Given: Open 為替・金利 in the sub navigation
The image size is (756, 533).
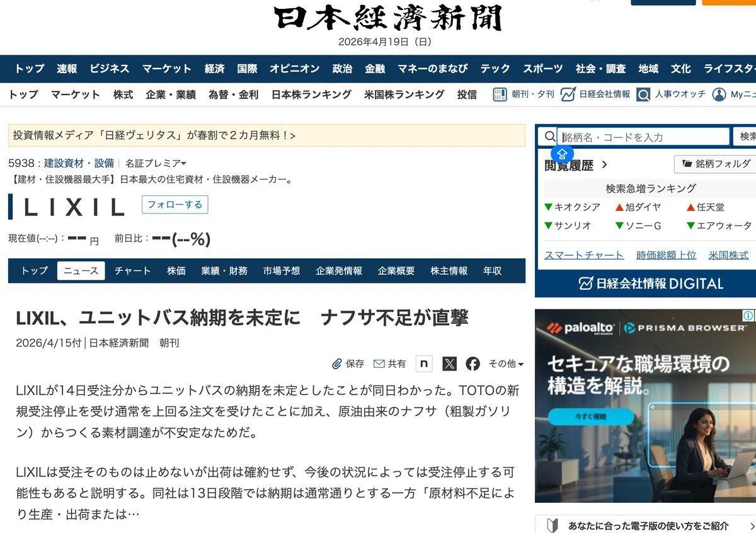Looking at the screenshot, I should 234,95.
